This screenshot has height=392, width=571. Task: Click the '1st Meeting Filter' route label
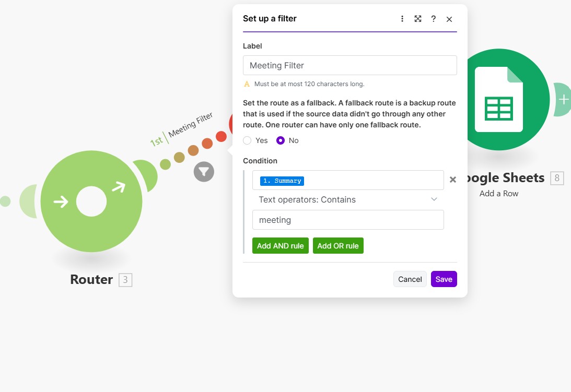click(181, 129)
